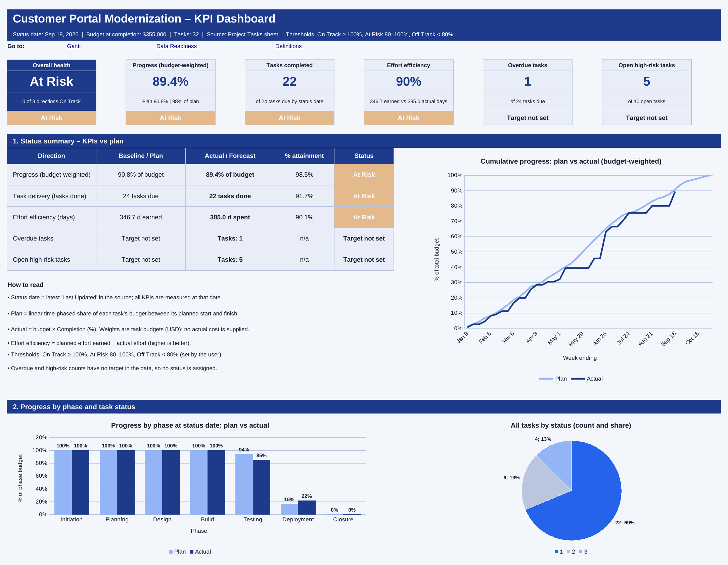Select the Effort efficiency (days) row label
728x565 pixels.
(51, 217)
